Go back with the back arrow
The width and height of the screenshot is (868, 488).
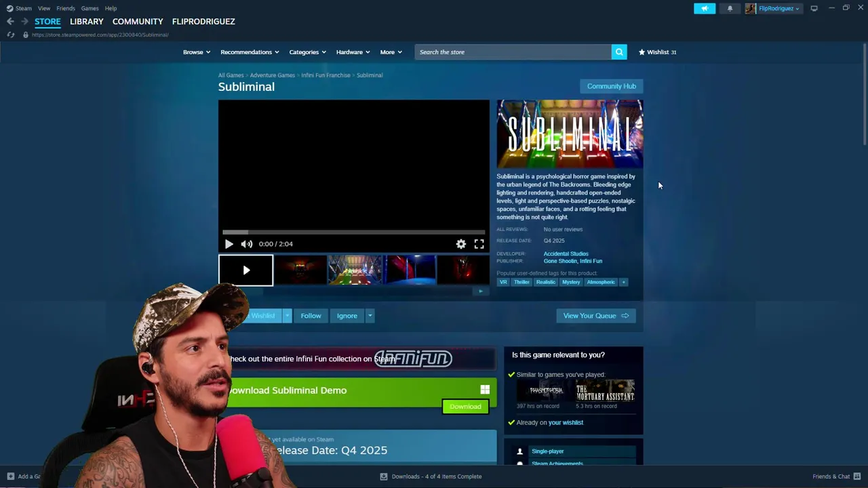(10, 22)
